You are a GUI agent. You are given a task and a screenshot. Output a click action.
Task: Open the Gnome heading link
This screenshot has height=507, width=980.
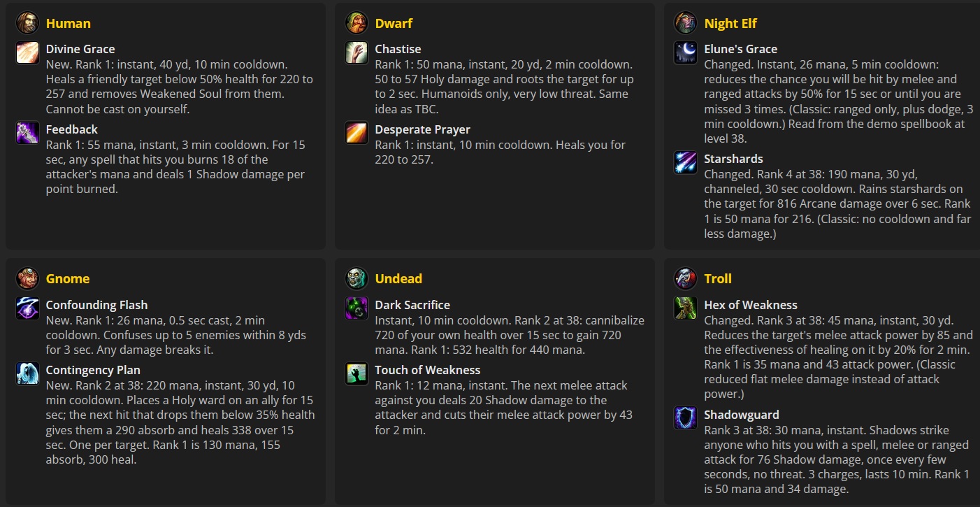click(x=68, y=278)
